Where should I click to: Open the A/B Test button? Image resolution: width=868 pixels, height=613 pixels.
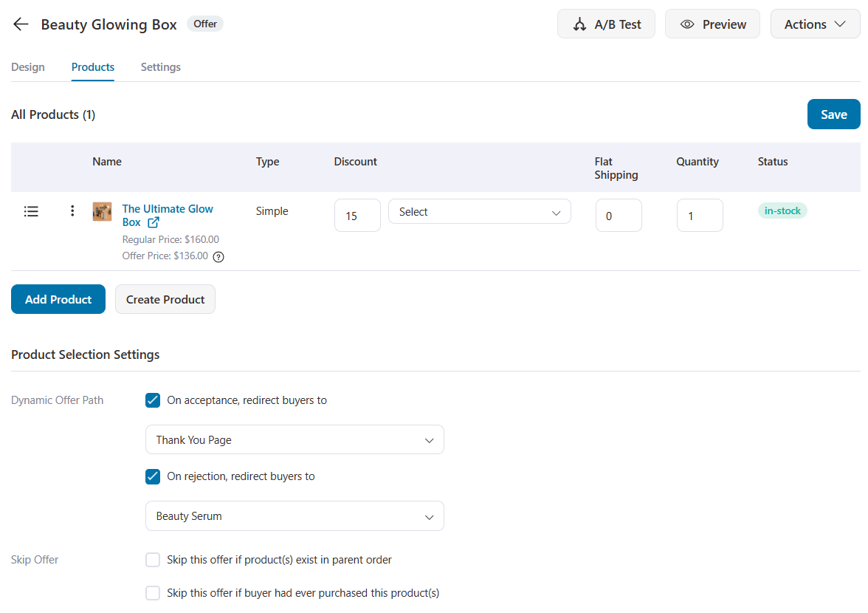[606, 24]
